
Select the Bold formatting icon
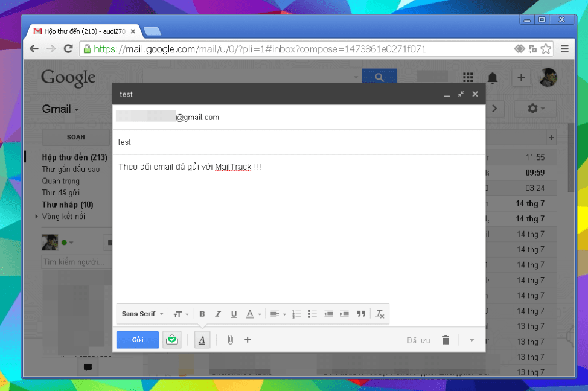coord(202,314)
